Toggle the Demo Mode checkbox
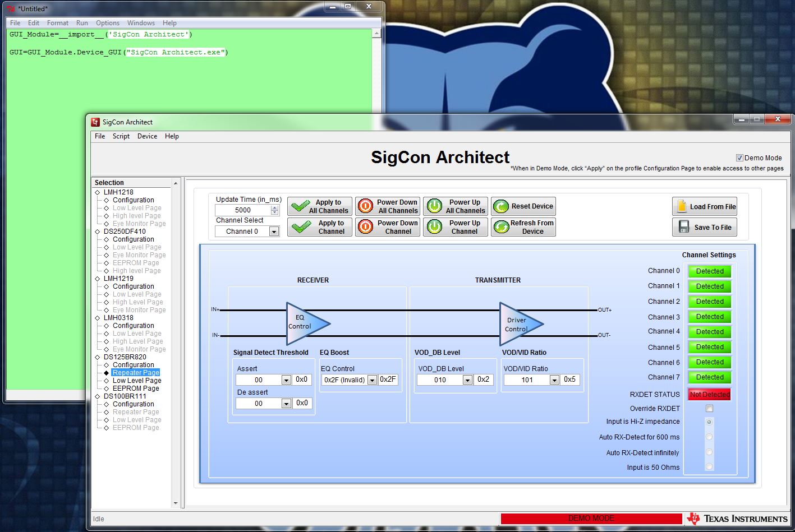 click(x=739, y=158)
